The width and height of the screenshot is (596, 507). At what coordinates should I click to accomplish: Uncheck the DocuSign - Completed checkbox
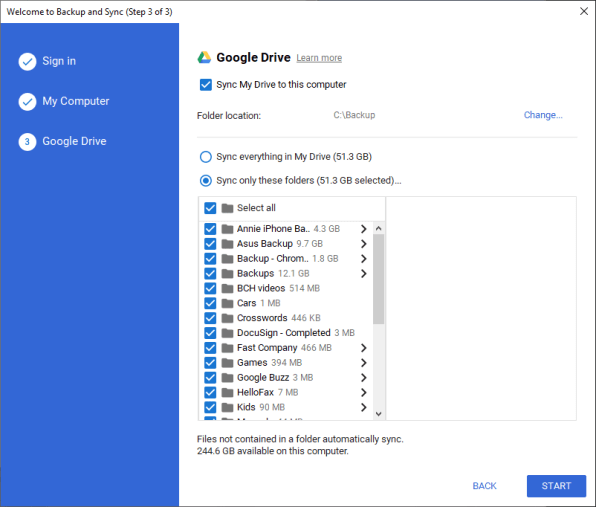[x=210, y=333]
